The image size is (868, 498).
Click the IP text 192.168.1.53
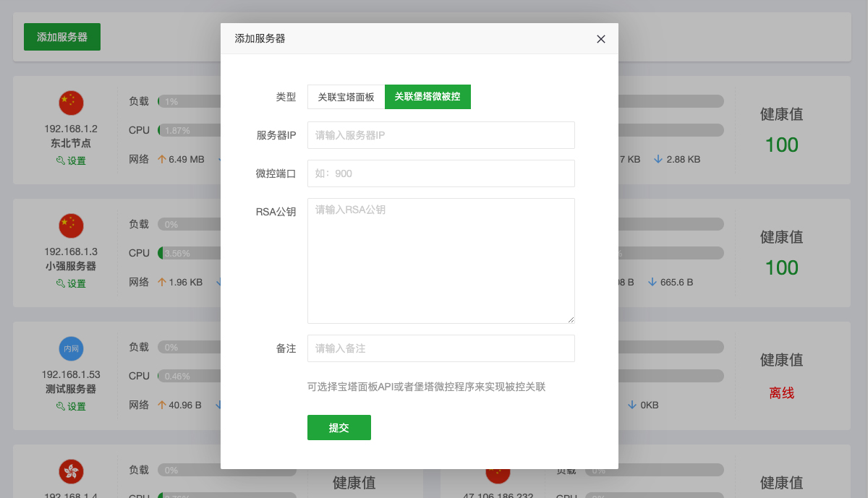(71, 374)
